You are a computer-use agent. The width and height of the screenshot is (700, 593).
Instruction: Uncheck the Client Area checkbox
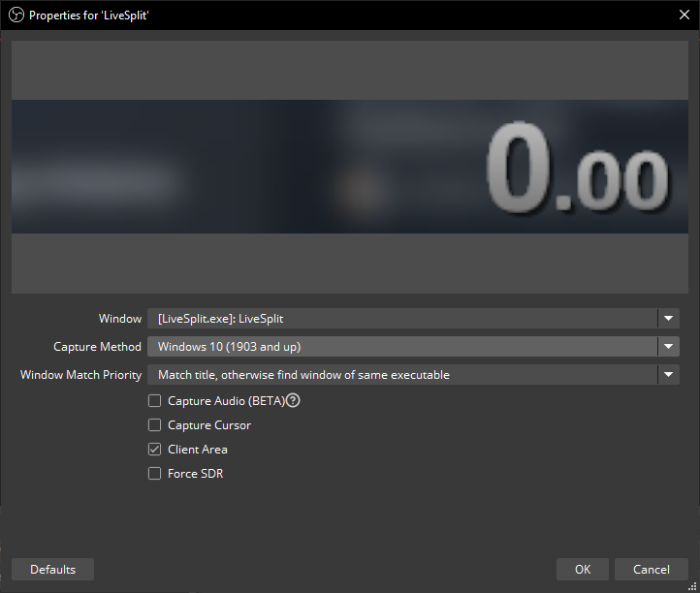tap(154, 449)
